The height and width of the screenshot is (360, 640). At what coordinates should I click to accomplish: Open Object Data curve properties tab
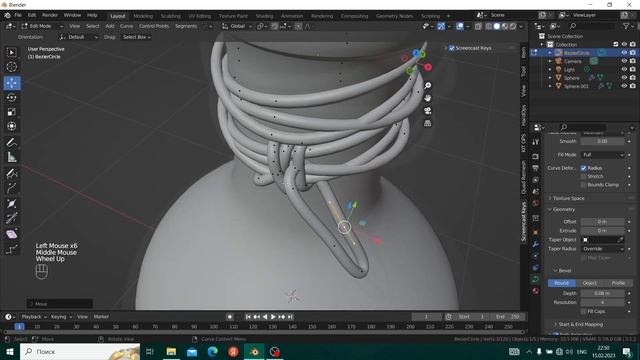[x=535, y=279]
